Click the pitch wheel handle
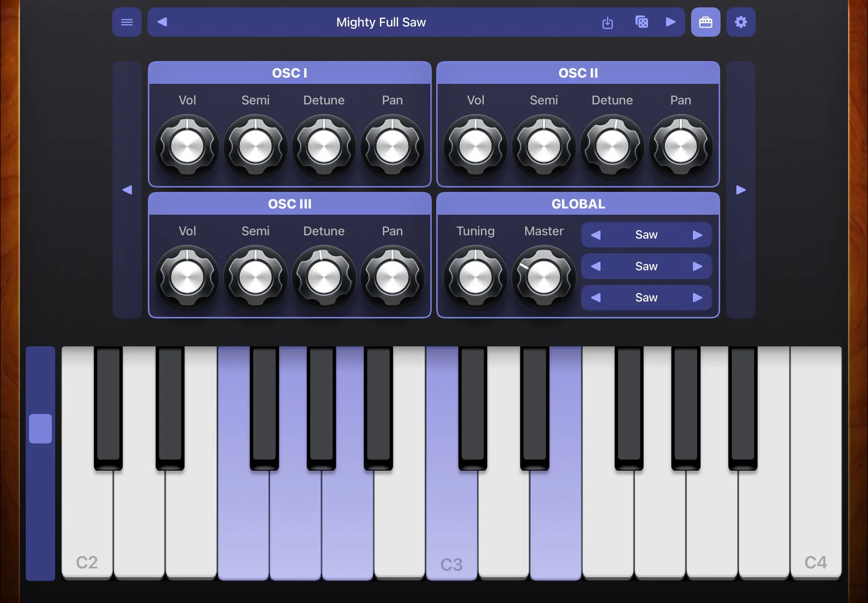This screenshot has width=868, height=603. (40, 428)
